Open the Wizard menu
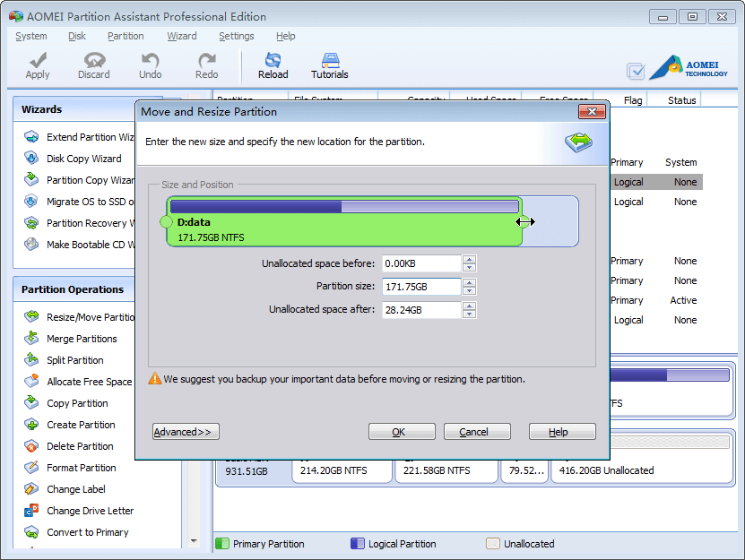This screenshot has height=560, width=745. (x=182, y=36)
